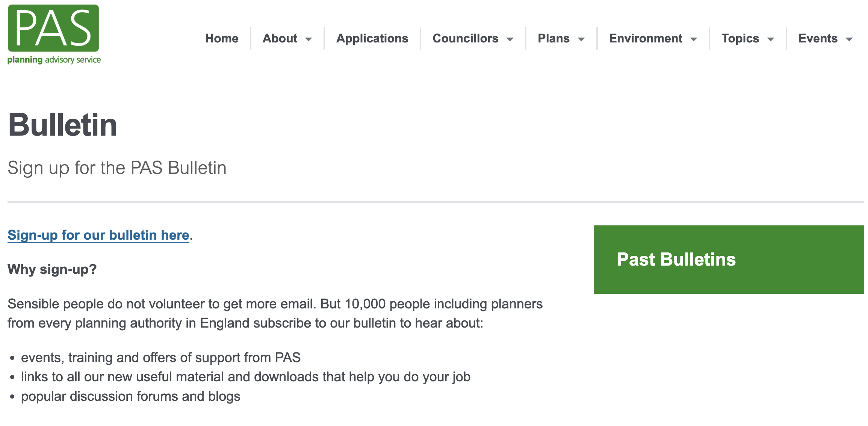Select the Events menu label
This screenshot has height=426, width=868.
point(818,38)
